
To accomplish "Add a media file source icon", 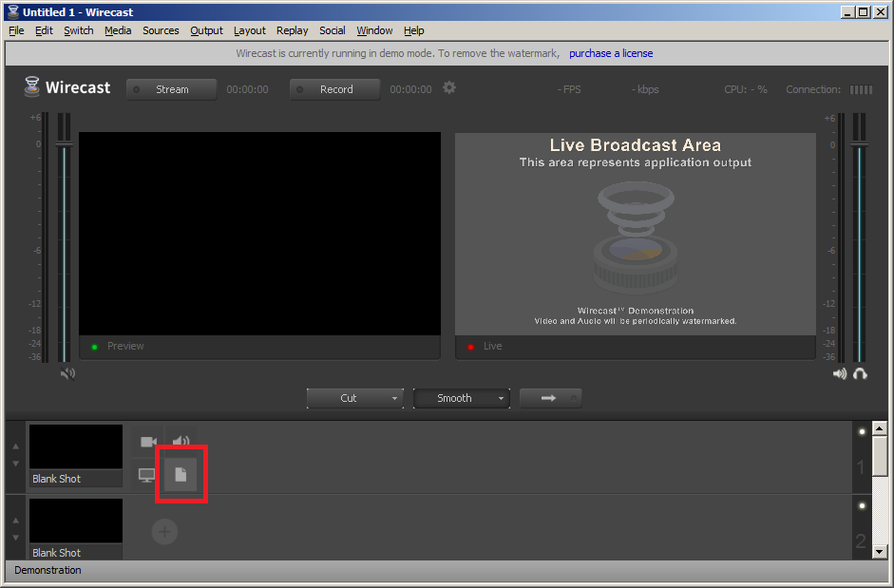I will click(x=181, y=474).
